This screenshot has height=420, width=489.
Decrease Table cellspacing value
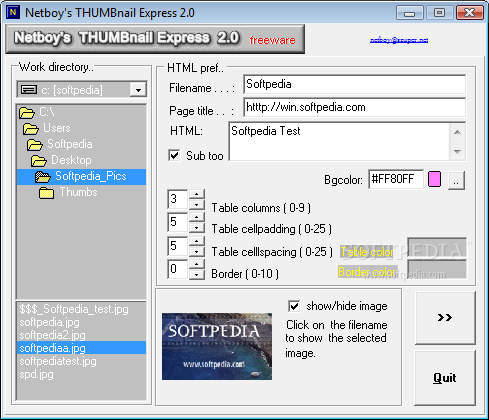tap(197, 251)
